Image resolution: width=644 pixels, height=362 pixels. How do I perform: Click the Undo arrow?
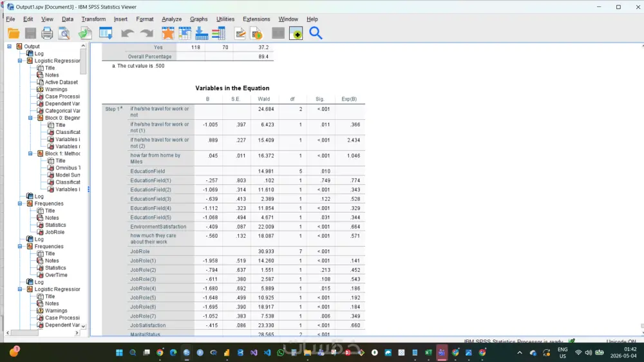pos(128,33)
